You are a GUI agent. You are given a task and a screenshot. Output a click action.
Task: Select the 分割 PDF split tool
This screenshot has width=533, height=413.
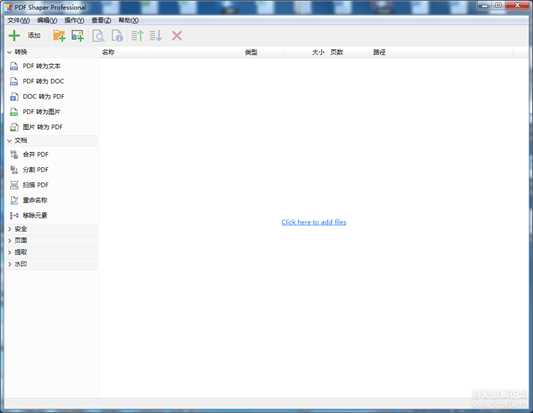(x=29, y=170)
